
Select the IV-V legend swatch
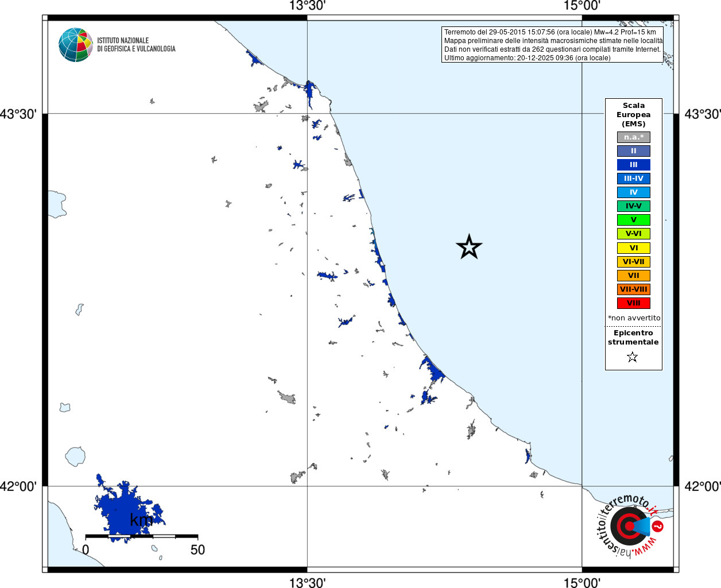click(634, 206)
